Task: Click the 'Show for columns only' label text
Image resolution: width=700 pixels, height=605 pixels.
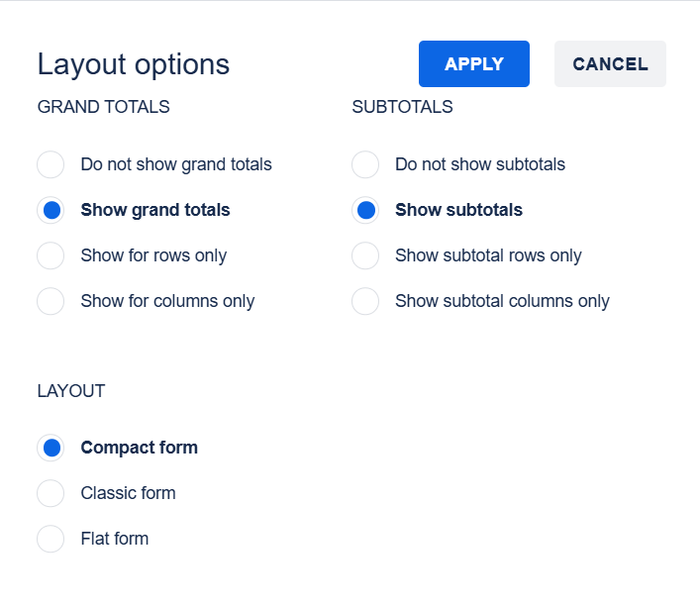Action: tap(167, 301)
